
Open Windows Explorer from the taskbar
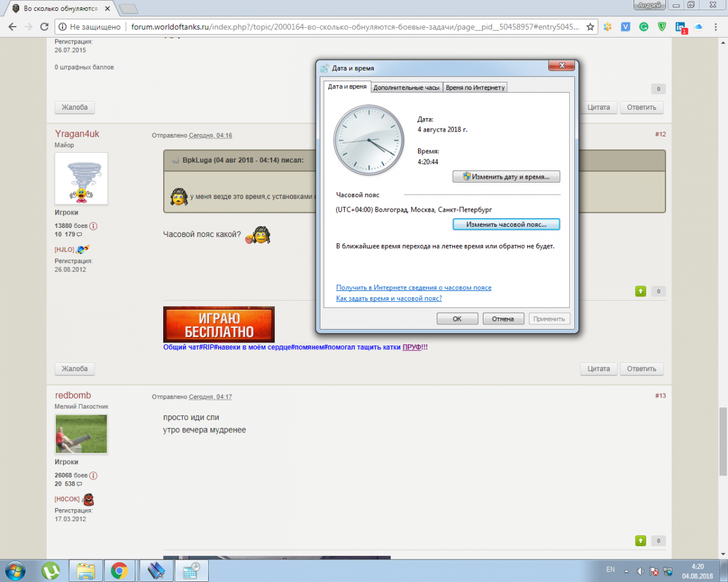coord(86,570)
